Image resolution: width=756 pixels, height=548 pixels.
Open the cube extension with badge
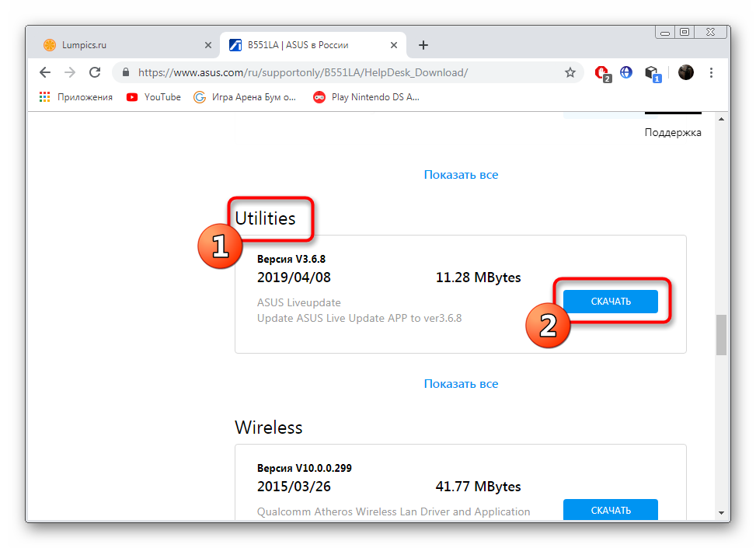653,72
